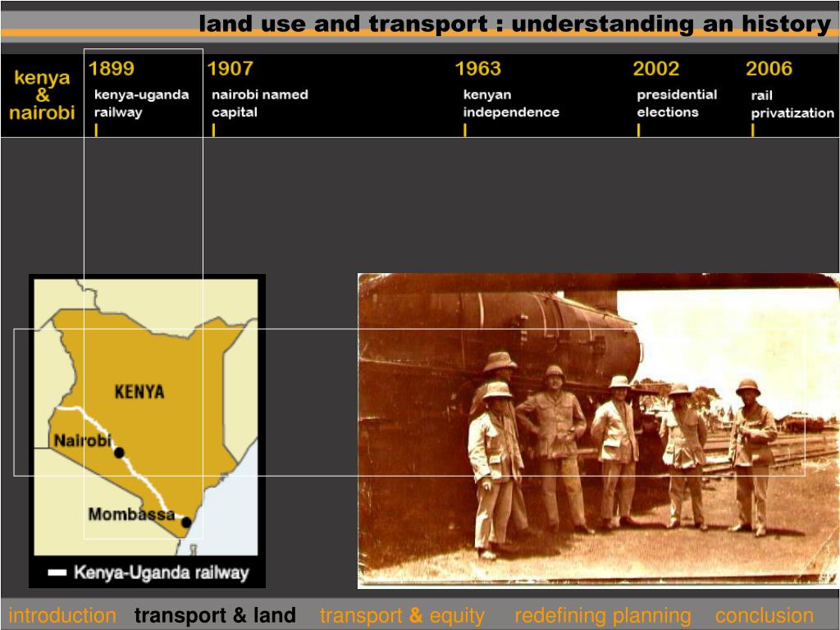
Task: Click the white railway legend swatch
Action: coord(57,572)
